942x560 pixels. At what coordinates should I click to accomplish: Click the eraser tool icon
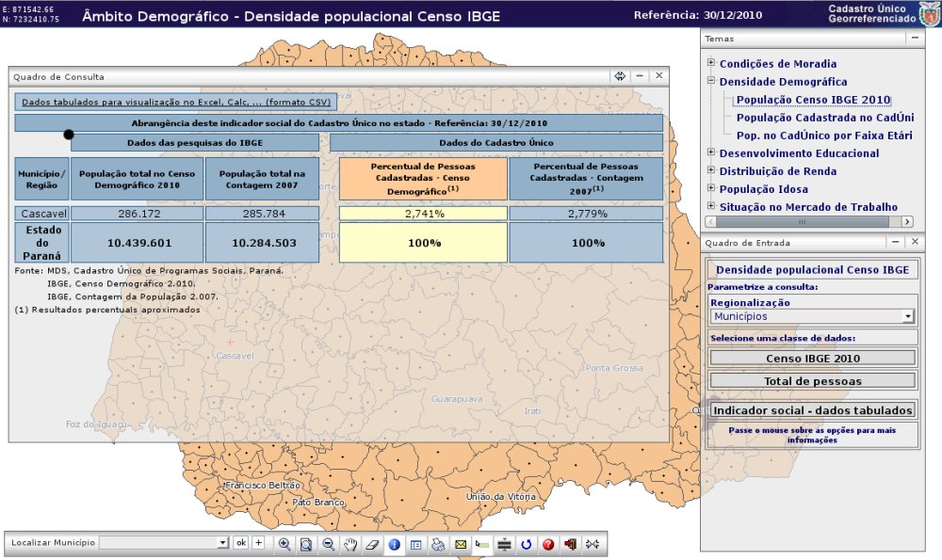coord(372,544)
